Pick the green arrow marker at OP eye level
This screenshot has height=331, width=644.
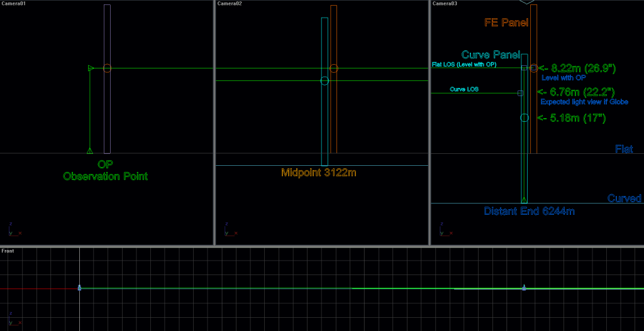pyautogui.click(x=91, y=68)
